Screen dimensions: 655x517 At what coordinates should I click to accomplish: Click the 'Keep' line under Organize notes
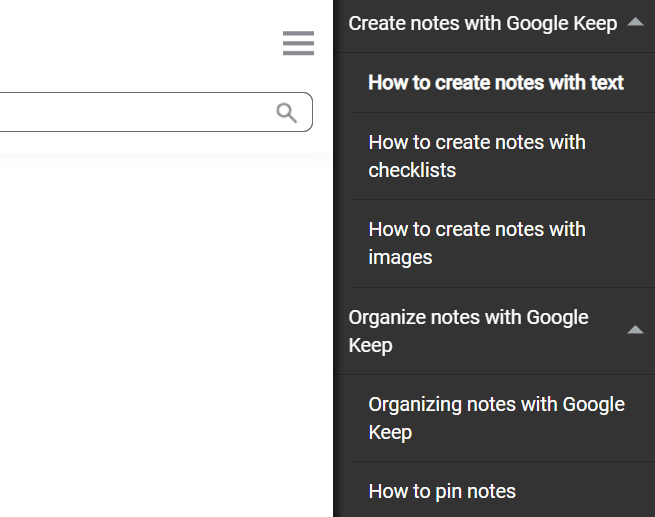click(371, 345)
